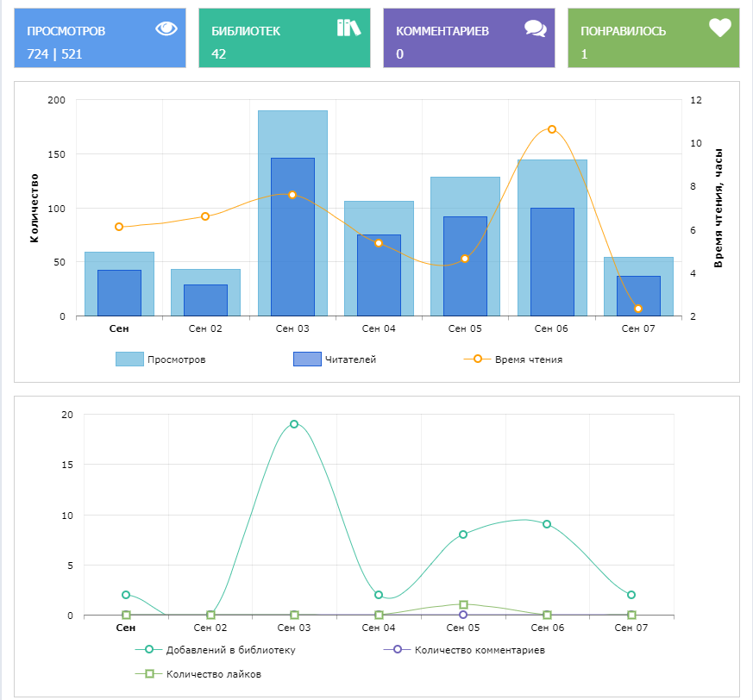
Task: Click the books icon in Библиотек card
Action: 348,28
